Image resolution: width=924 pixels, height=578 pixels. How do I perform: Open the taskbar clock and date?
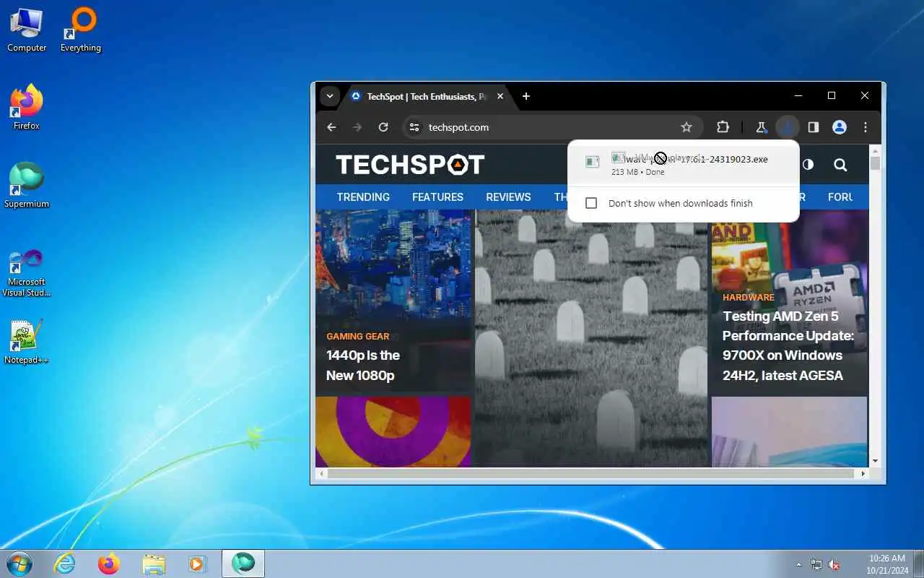tap(886, 564)
